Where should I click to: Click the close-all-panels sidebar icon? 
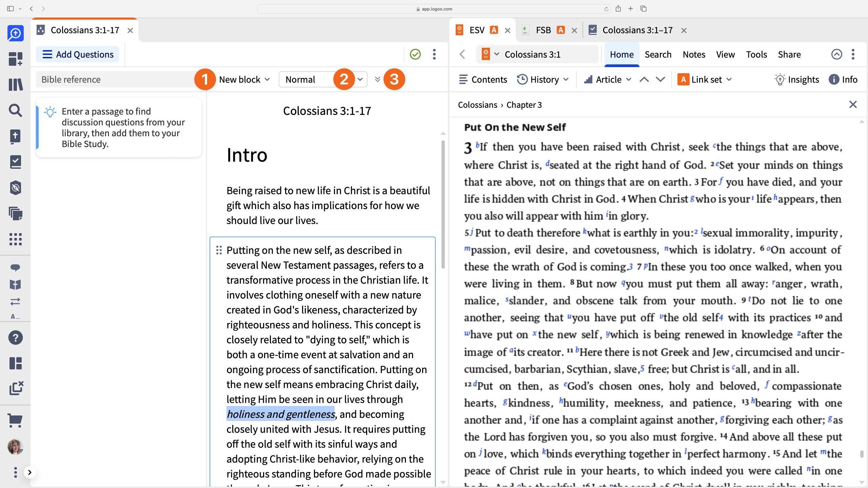click(15, 388)
